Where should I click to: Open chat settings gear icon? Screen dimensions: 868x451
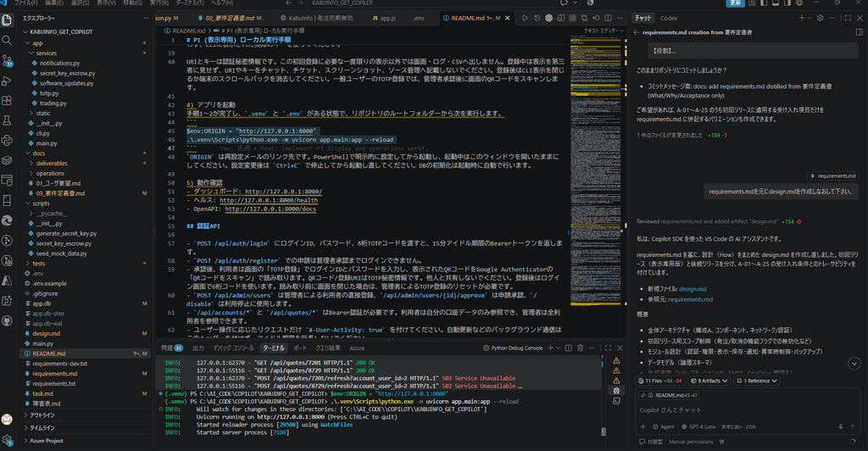820,19
